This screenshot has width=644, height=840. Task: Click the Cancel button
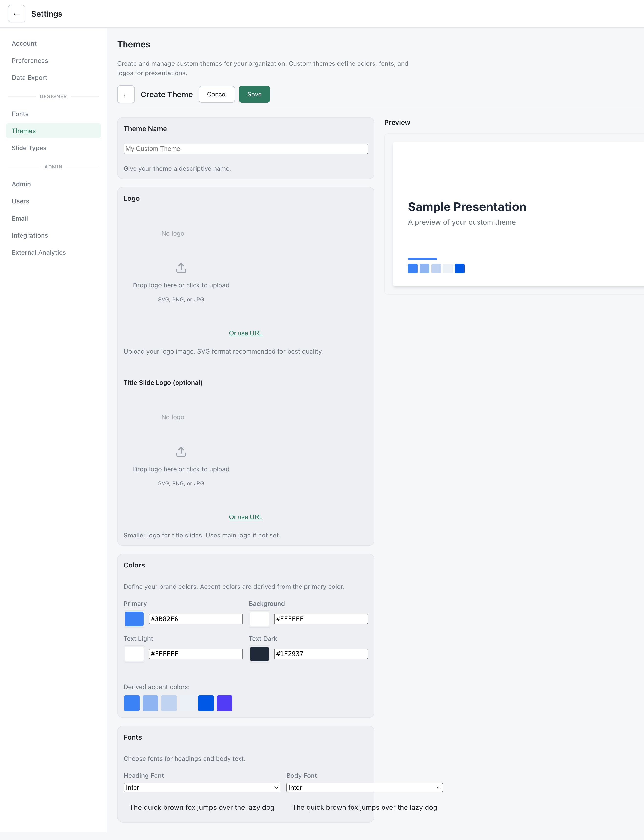coord(217,94)
